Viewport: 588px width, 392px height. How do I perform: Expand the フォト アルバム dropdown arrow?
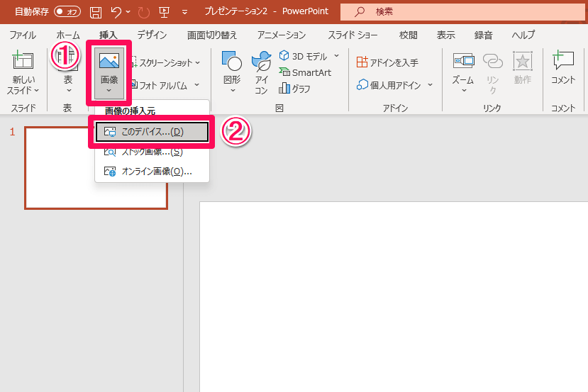[x=197, y=85]
